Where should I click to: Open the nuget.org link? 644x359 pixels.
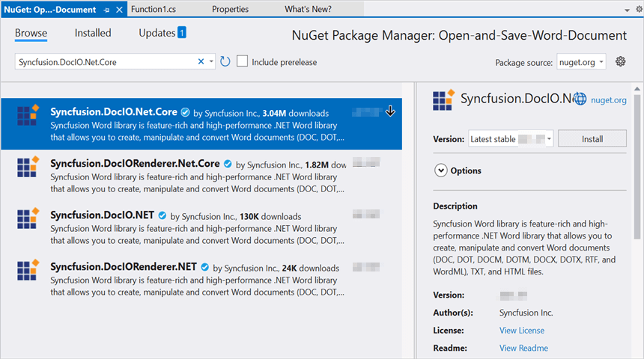point(609,99)
